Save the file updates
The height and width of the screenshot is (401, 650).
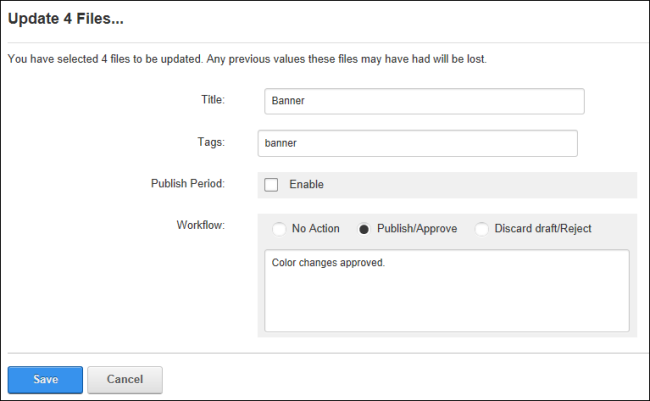pos(45,379)
